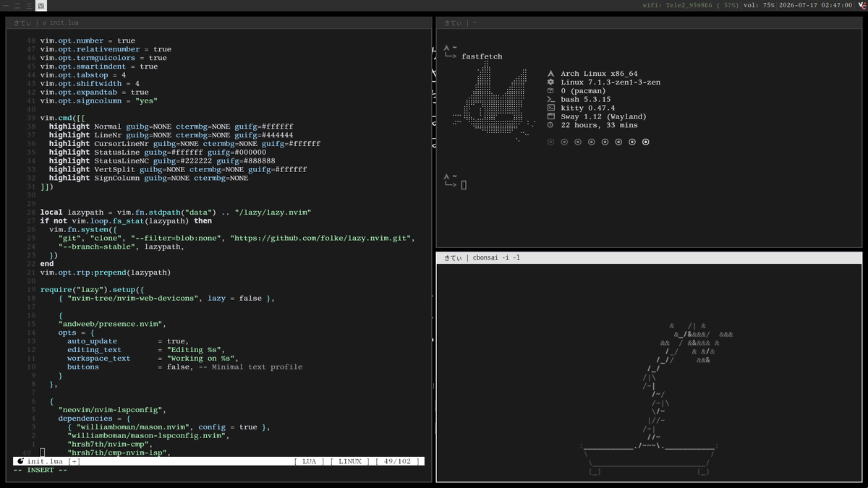Click the vol: 75% status module
Image resolution: width=868 pixels, height=488 pixels.
point(759,5)
